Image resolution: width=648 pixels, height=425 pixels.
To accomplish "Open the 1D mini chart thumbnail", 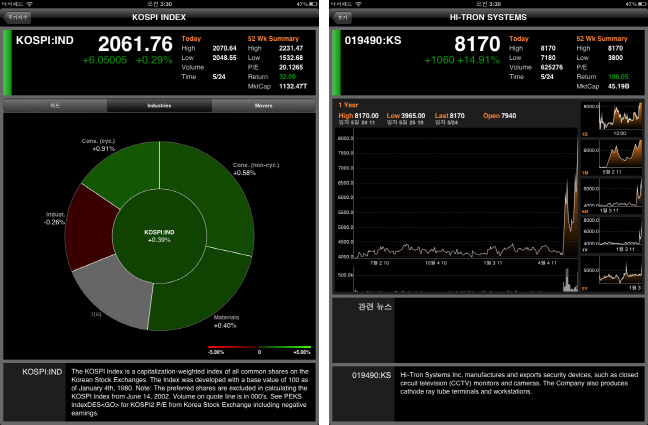I will pos(612,119).
